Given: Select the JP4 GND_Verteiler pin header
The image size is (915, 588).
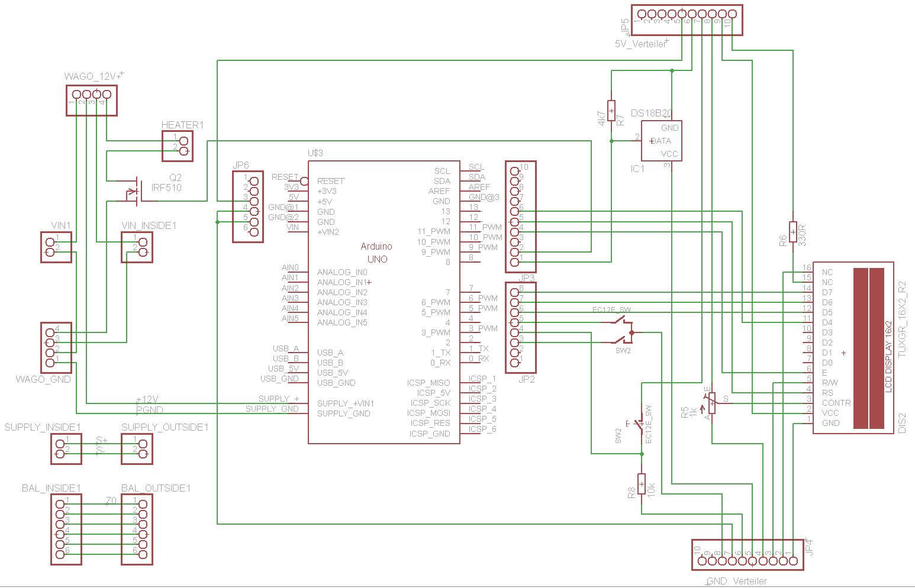Looking at the screenshot, I should pos(748,555).
